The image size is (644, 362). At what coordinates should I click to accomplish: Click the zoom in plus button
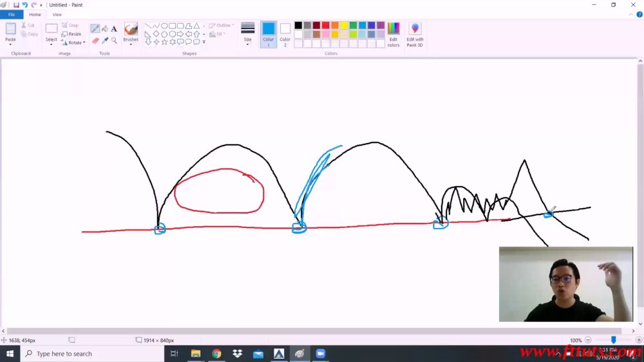[639, 340]
